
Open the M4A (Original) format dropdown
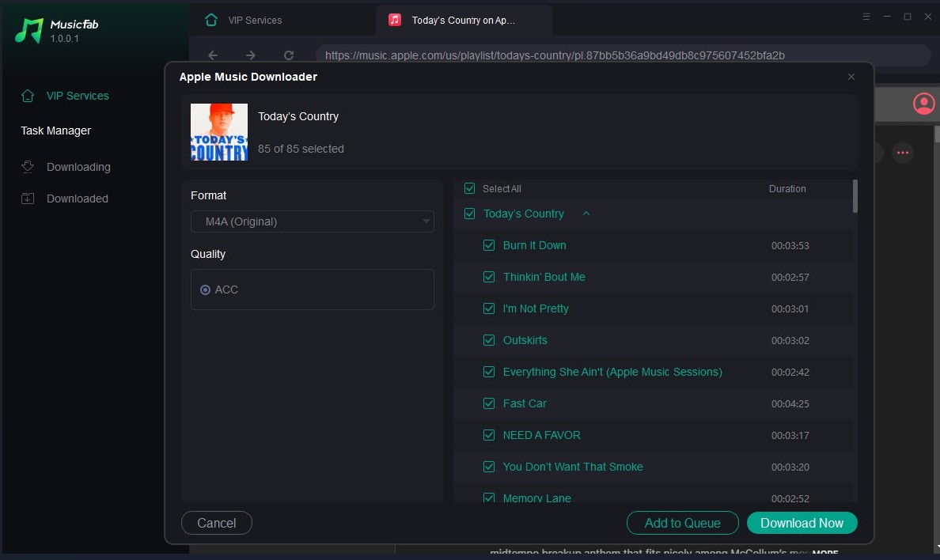click(x=313, y=221)
